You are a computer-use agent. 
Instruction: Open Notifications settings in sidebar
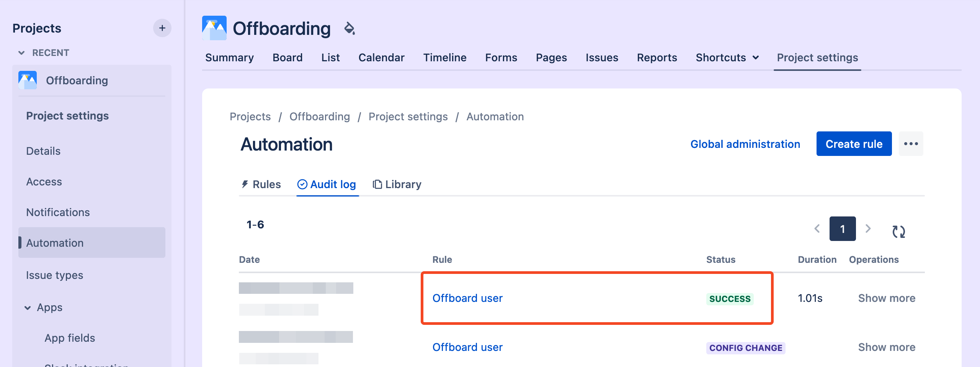(x=58, y=212)
